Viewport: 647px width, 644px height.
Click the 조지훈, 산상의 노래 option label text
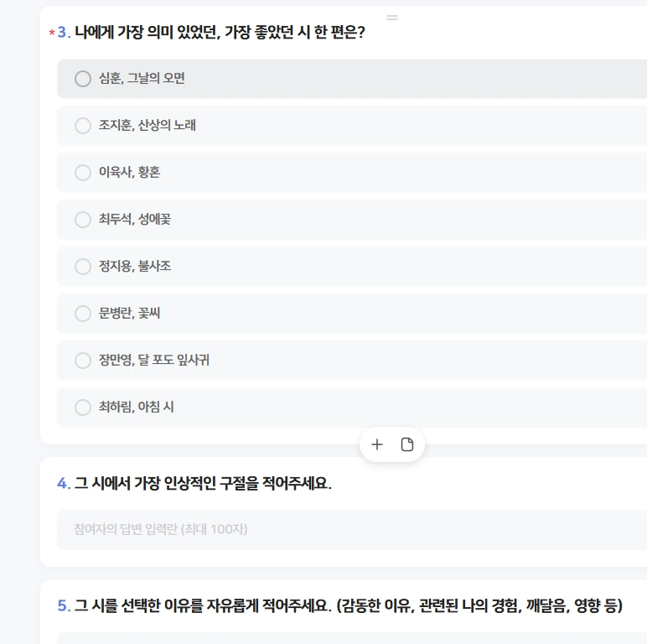tap(147, 125)
